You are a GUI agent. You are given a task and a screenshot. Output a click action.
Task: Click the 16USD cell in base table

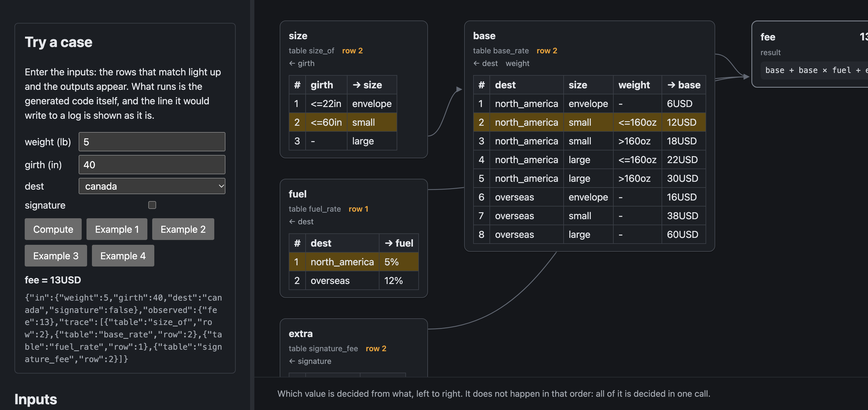click(684, 197)
